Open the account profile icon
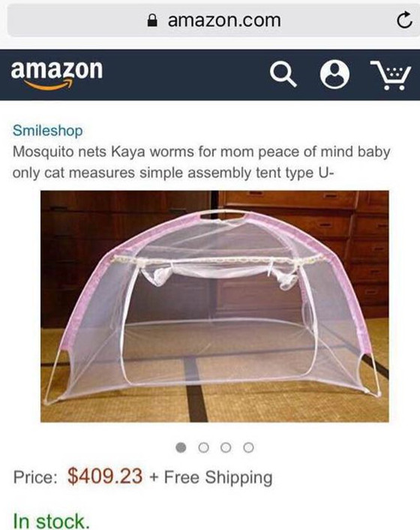This screenshot has width=420, height=530. pos(334,74)
